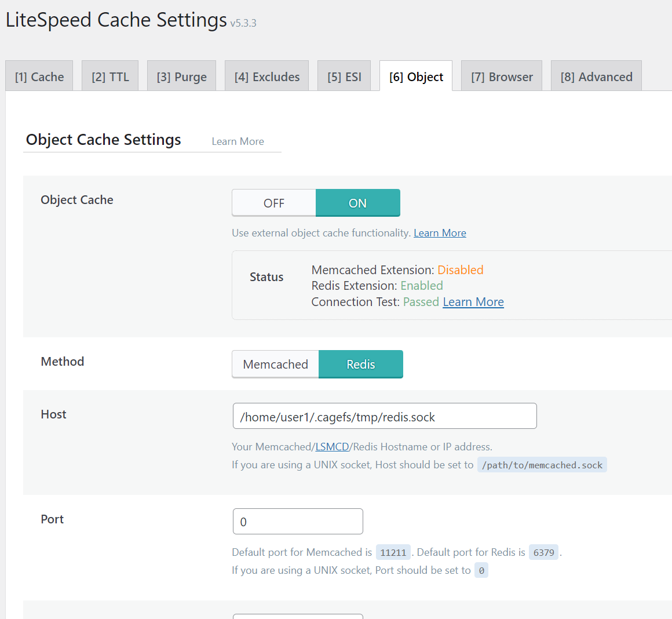Screen dimensions: 672x619
Task: Click the Port setting label
Action: pyautogui.click(x=52, y=519)
